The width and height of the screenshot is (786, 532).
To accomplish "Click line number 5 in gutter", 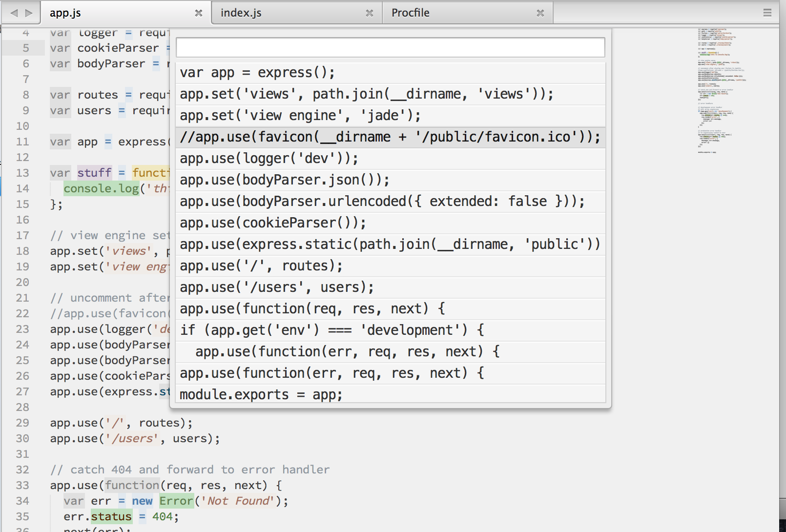I will [26, 48].
